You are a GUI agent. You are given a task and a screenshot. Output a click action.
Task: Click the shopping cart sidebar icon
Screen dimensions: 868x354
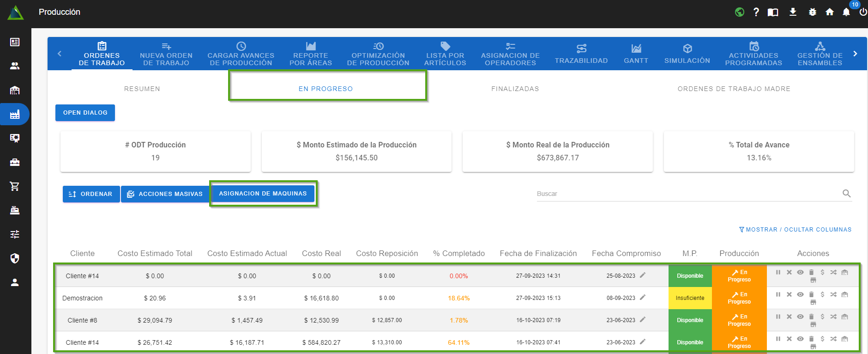point(15,186)
